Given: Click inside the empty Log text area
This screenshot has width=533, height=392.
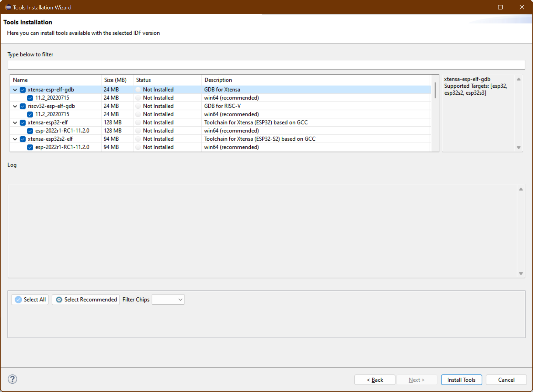Looking at the screenshot, I should (262, 231).
